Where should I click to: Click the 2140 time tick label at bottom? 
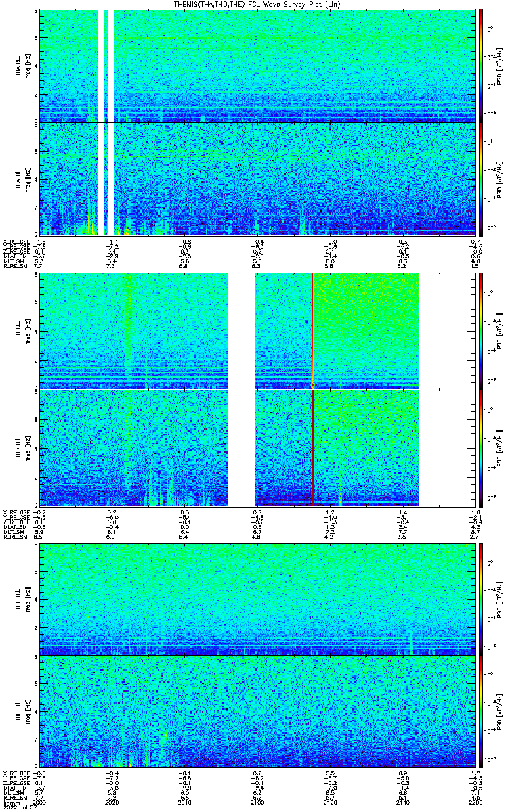pos(402,801)
